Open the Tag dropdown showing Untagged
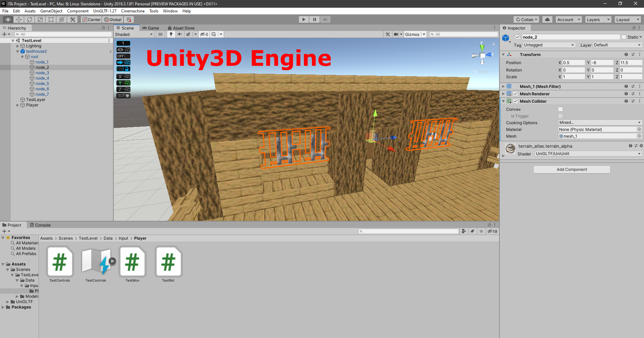Viewport: 644px width, 338px height. pyautogui.click(x=549, y=45)
